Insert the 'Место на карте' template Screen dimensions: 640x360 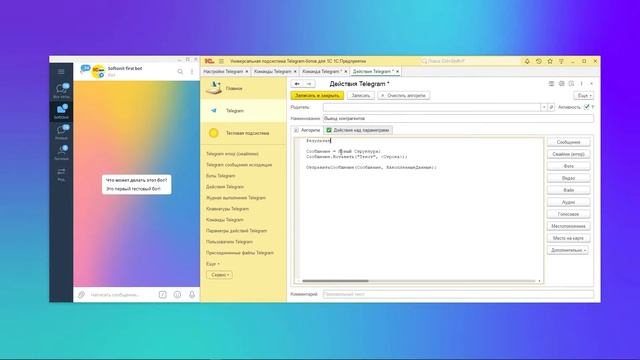(x=568, y=238)
